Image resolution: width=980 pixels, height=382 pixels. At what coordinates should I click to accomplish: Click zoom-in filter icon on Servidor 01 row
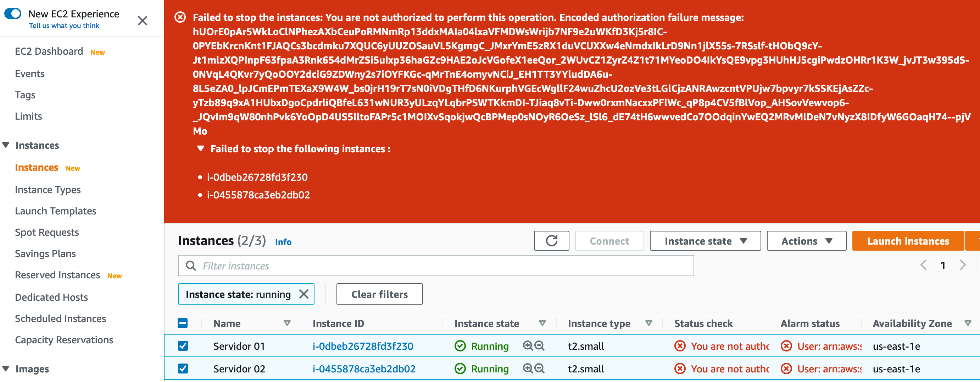point(528,346)
